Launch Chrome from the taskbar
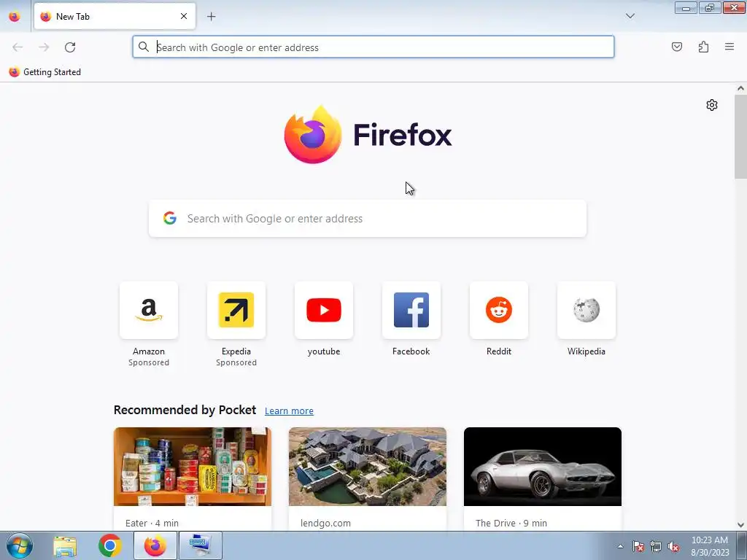The height and width of the screenshot is (560, 747). coord(110,545)
